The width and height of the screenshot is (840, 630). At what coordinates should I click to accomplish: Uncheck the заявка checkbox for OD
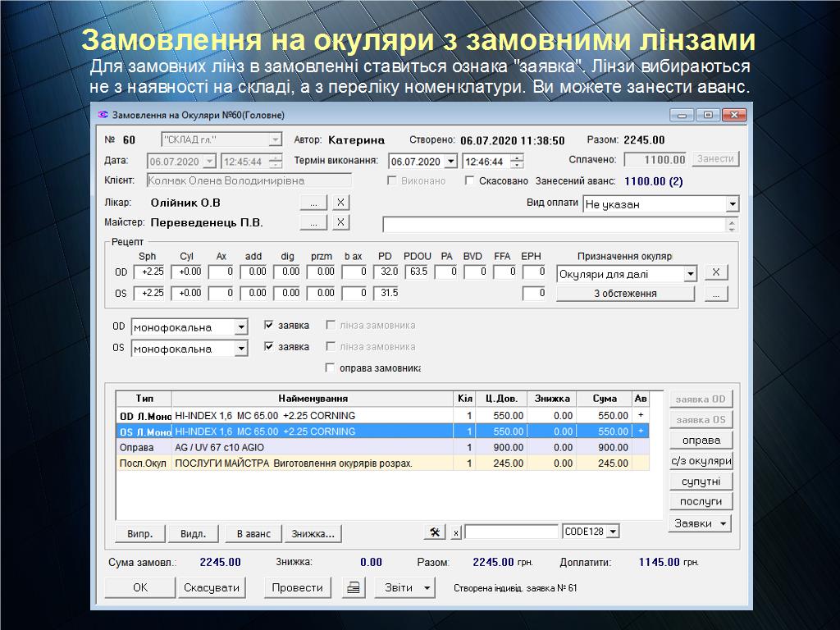(x=269, y=326)
